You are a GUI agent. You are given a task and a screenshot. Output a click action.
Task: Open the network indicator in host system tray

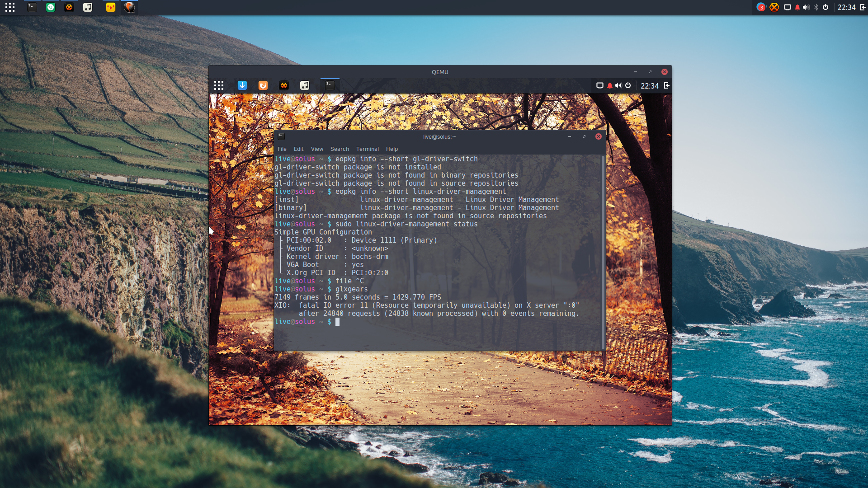788,7
